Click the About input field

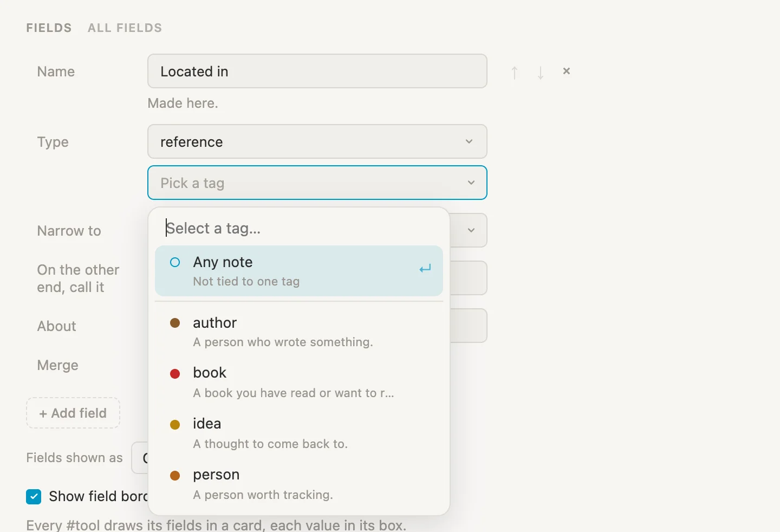click(x=469, y=326)
